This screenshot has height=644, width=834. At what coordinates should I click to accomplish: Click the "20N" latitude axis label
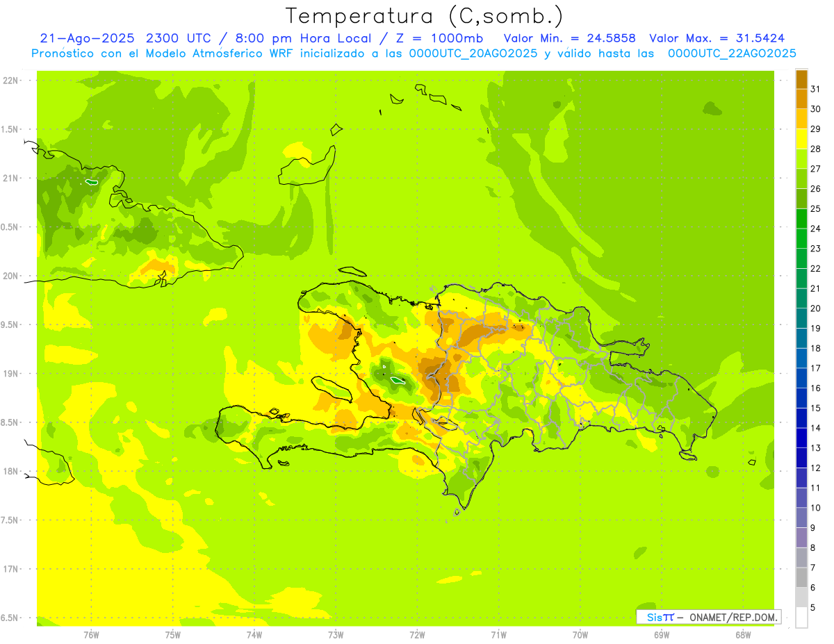10,276
